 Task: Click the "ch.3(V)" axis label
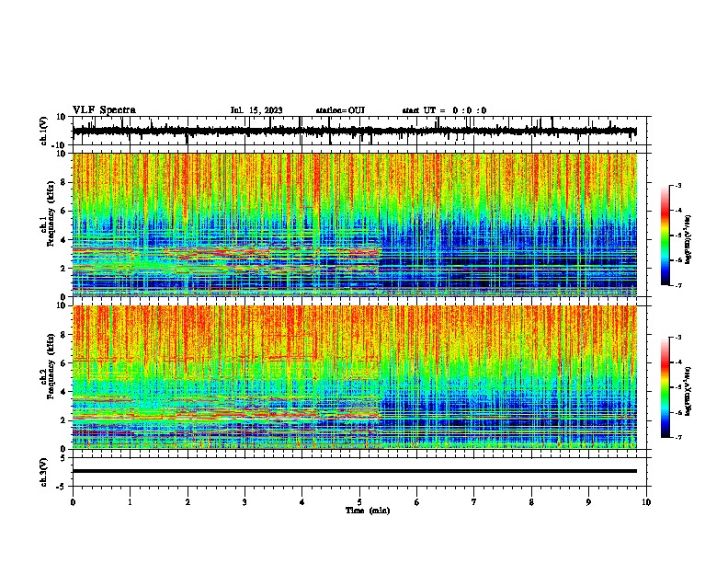pos(43,472)
